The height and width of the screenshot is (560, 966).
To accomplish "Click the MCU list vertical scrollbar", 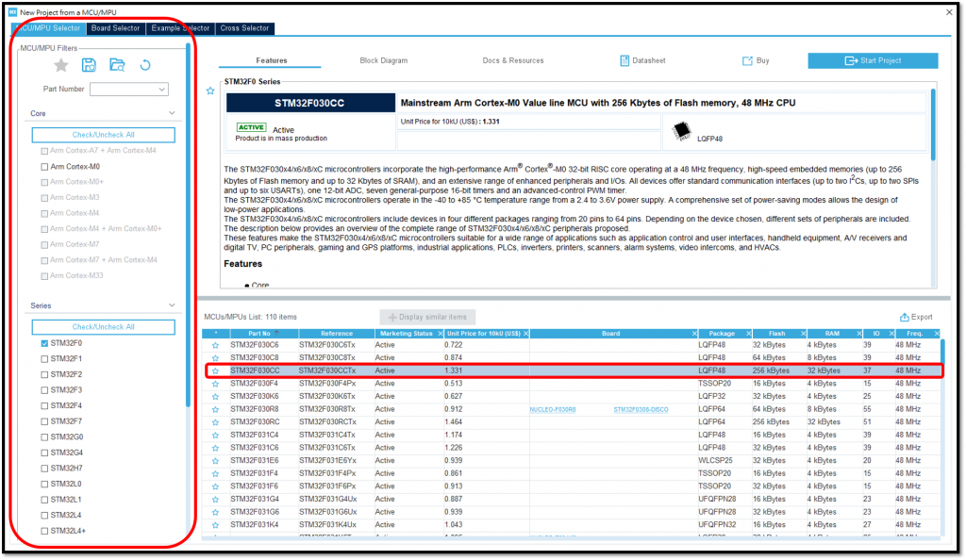I will (942, 353).
